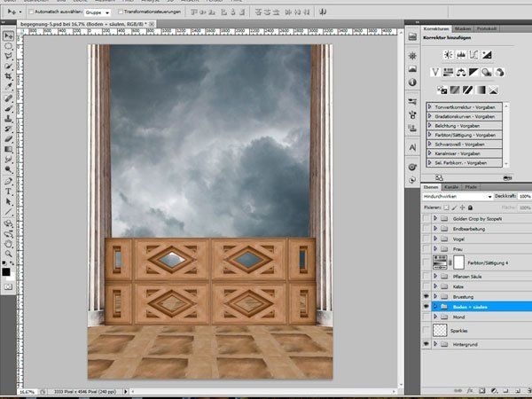Select the Dodge tool
Image resolution: width=532 pixels, height=399 pixels.
[x=9, y=170]
